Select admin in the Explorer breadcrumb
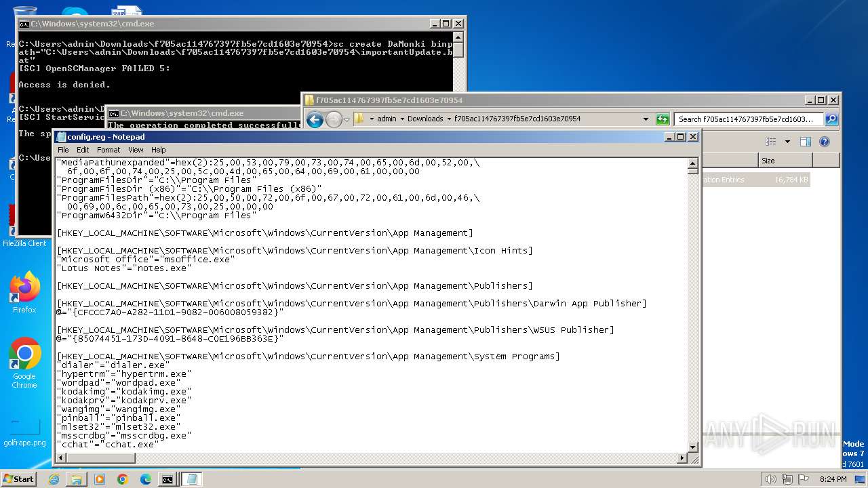The image size is (868, 488). click(x=387, y=119)
